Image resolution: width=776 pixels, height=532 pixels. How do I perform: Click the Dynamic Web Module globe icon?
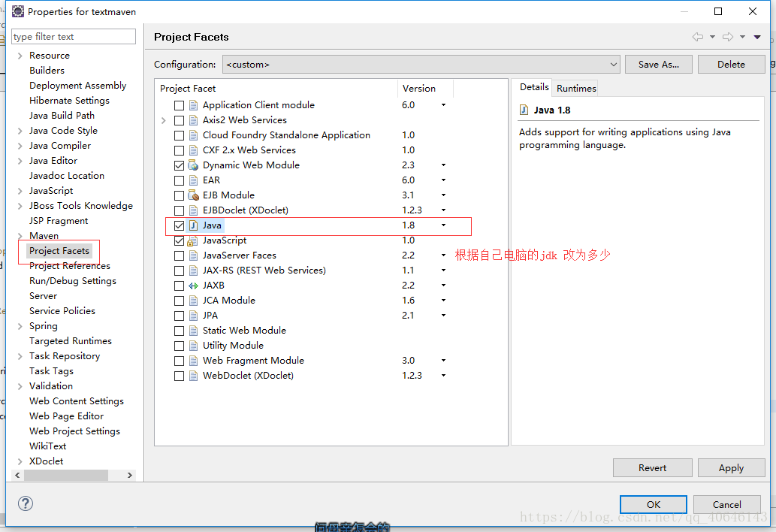tap(194, 165)
